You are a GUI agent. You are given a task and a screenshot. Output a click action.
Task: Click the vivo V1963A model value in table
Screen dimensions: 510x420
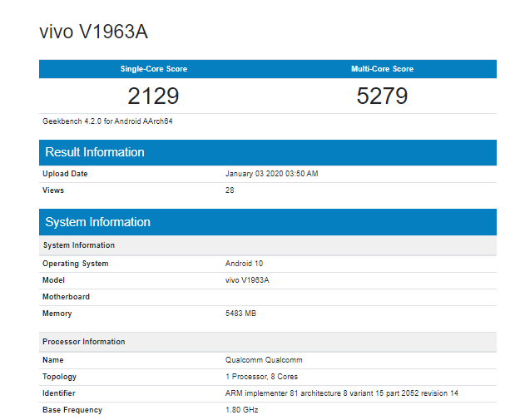[x=247, y=280]
